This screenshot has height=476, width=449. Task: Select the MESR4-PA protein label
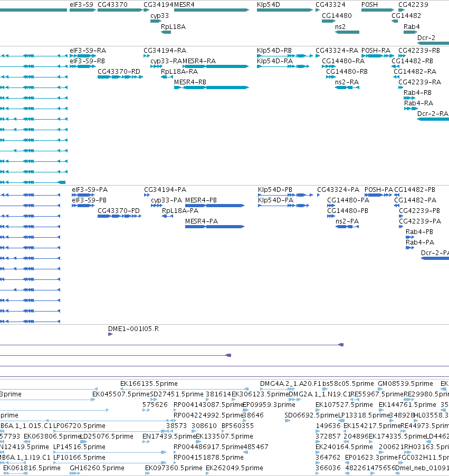(202, 221)
